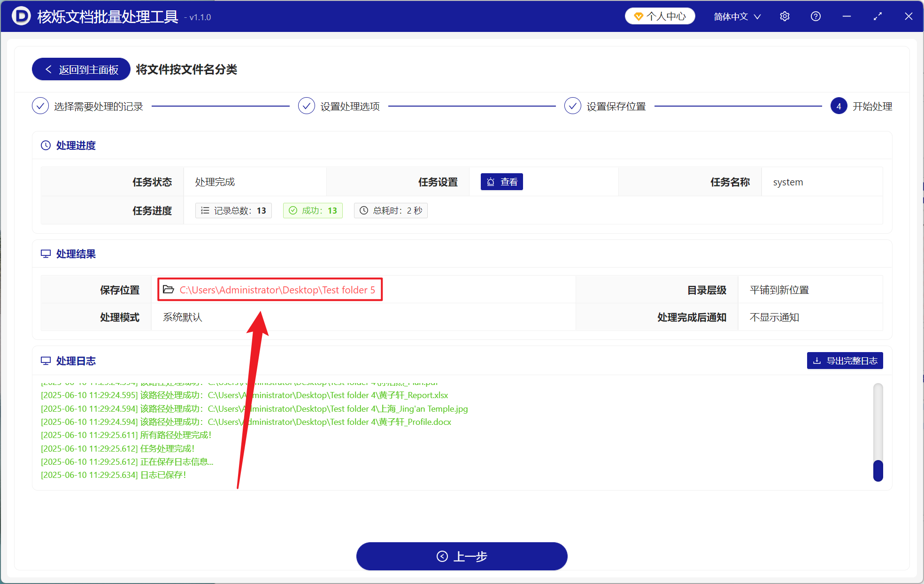This screenshot has width=924, height=584.
Task: Click the clock icon next to 处理进度
Action: (x=45, y=145)
